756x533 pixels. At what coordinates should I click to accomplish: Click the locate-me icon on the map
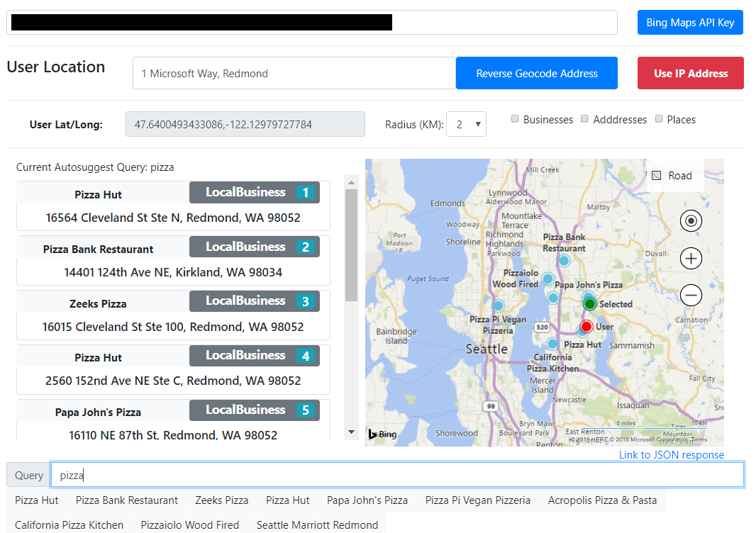coord(691,220)
